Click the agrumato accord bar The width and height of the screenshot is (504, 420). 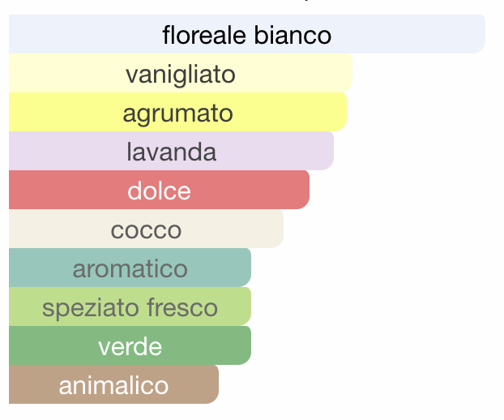(x=177, y=112)
